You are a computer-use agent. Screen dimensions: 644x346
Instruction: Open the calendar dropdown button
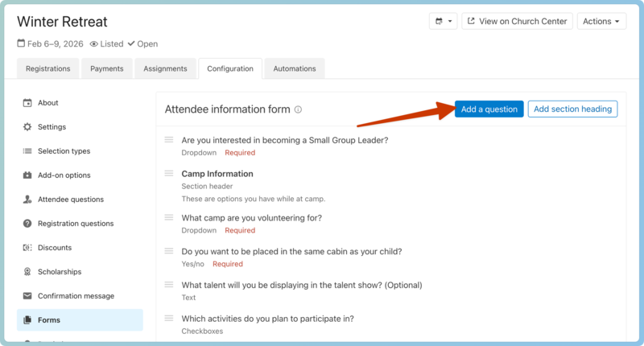(443, 22)
